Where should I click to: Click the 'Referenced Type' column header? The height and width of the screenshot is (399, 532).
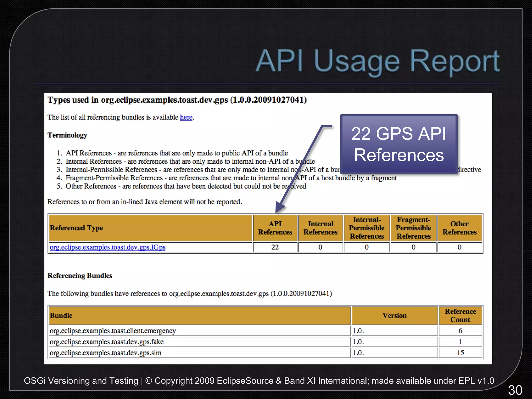pyautogui.click(x=150, y=228)
